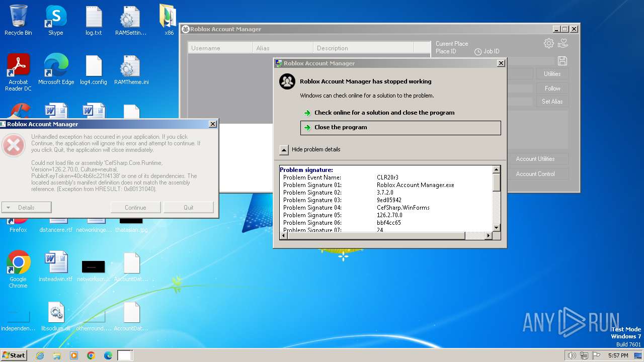Click the Job ID clock icon

[x=477, y=52]
